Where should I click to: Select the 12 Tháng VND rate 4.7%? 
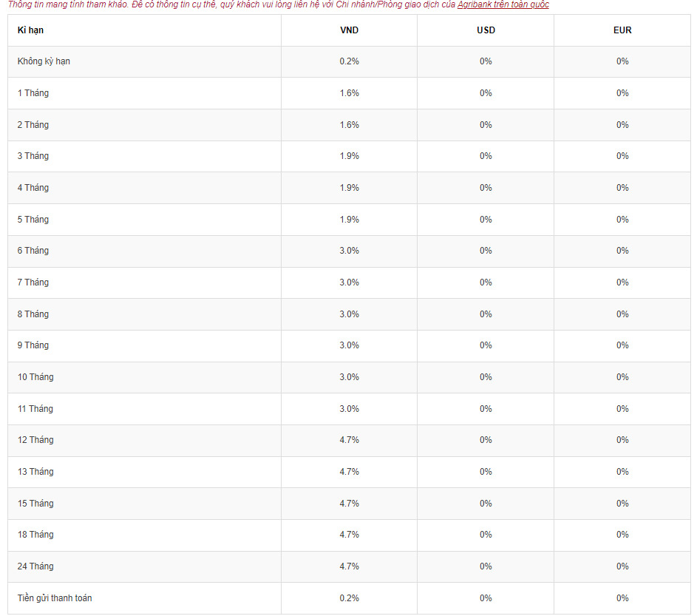point(349,440)
